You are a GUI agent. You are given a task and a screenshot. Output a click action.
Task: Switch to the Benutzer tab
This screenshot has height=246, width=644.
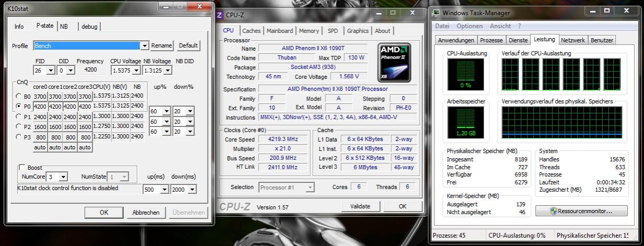[x=603, y=40]
